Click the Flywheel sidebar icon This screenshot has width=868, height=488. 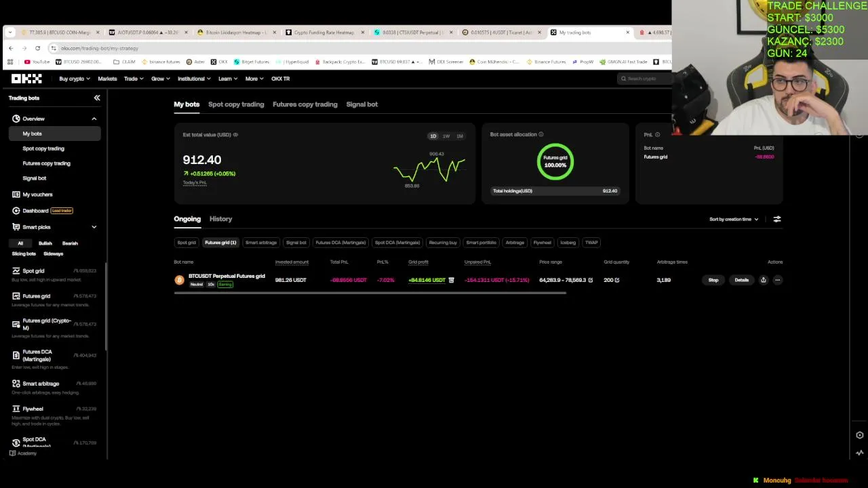pyautogui.click(x=16, y=409)
